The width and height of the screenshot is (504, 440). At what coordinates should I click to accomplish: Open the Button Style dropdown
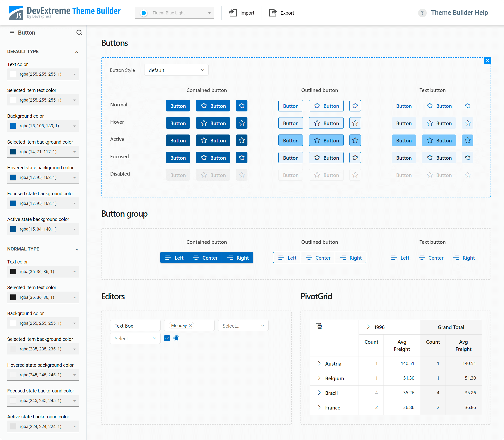pos(176,70)
